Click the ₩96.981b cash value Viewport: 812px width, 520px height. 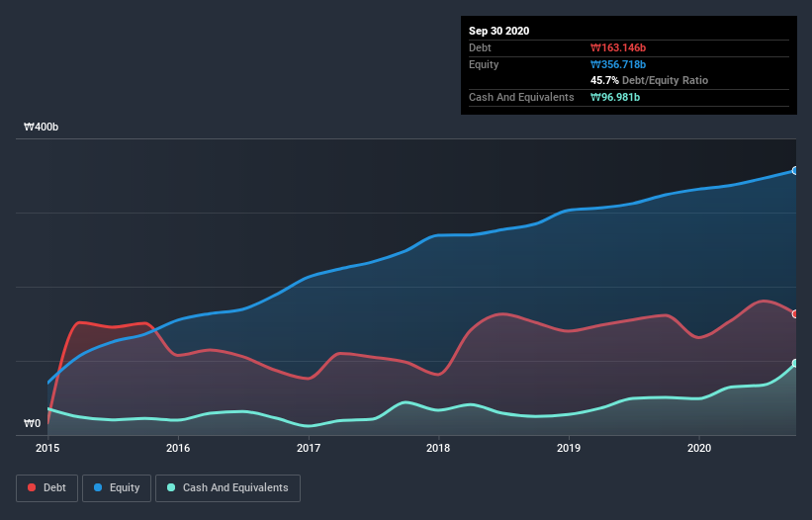(x=615, y=97)
